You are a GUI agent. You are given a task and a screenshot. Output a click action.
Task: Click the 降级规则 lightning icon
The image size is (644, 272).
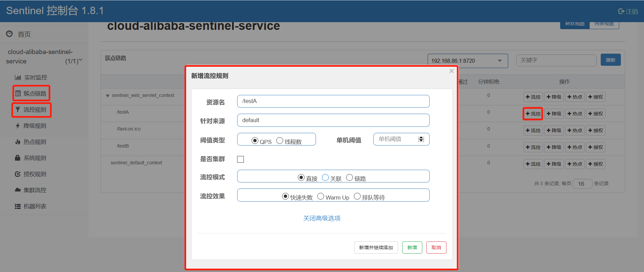18,126
